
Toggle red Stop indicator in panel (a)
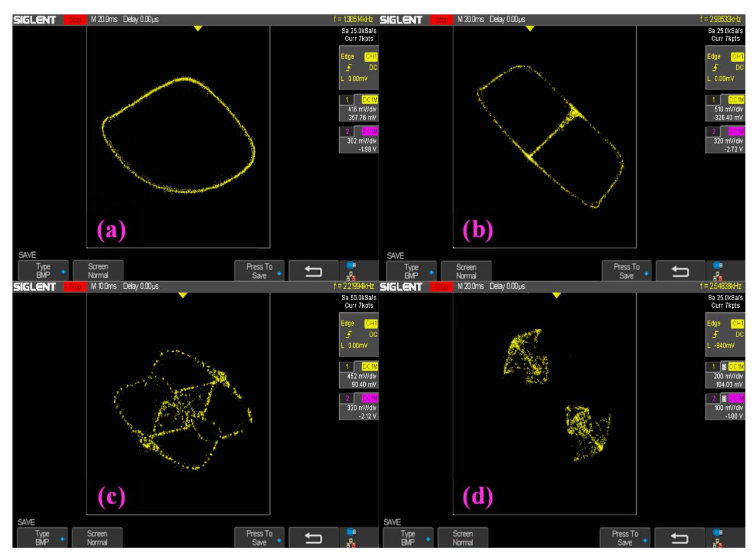pos(75,20)
